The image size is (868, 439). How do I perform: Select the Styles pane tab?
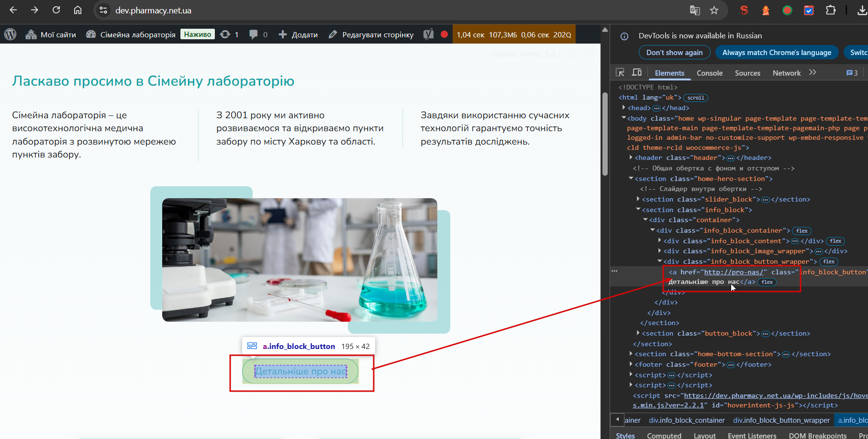tap(625, 435)
